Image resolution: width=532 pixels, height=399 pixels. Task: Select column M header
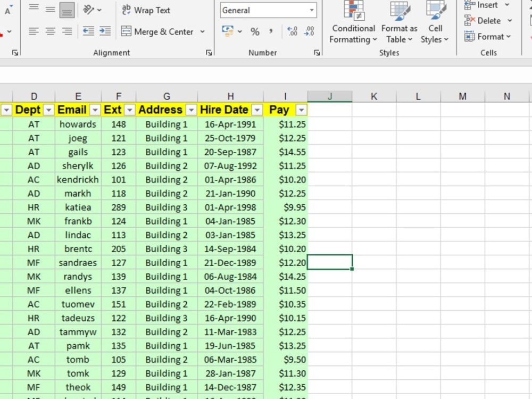tap(462, 96)
